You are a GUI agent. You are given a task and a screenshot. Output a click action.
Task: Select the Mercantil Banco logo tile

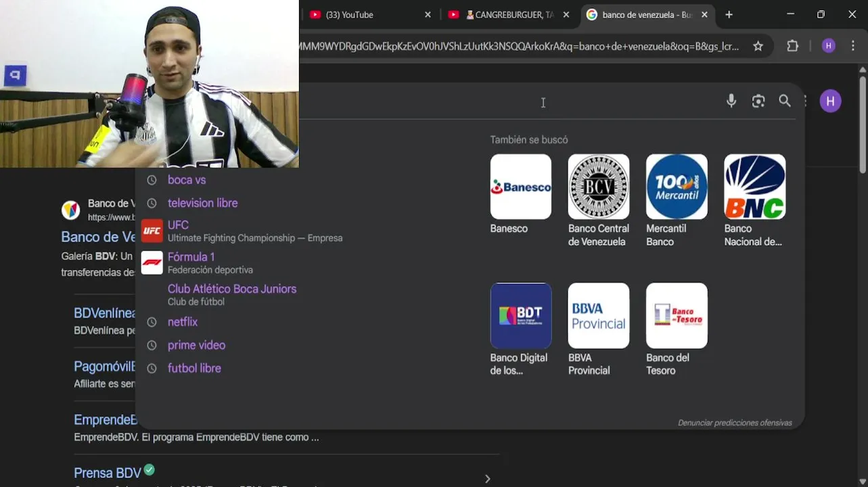coord(677,187)
